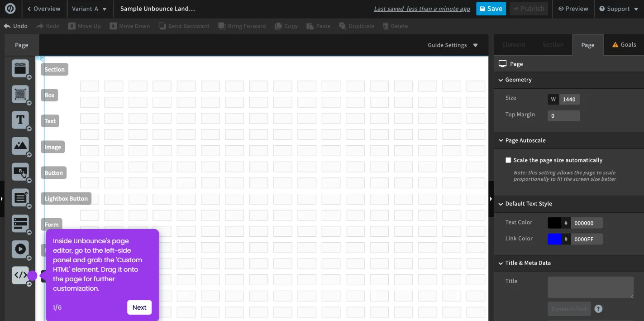Screen dimensions: 644x321
Task: Select the Video element icon
Action: [20, 249]
